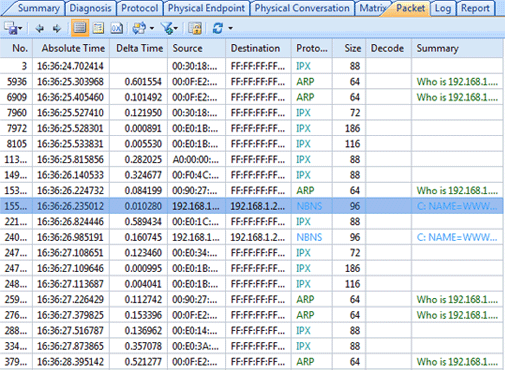Sort by Destination column header
Image resolution: width=505 pixels, height=370 pixels.
259,48
